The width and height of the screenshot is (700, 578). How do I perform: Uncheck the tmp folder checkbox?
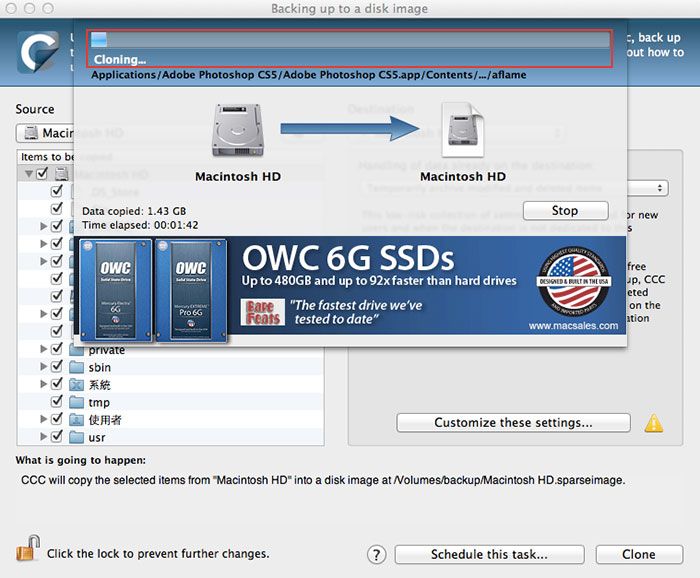[x=57, y=401]
